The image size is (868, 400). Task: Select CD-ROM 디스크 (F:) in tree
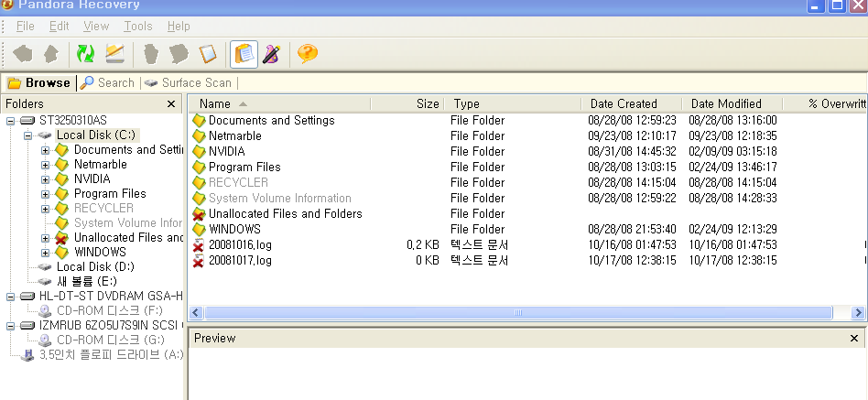(110, 311)
